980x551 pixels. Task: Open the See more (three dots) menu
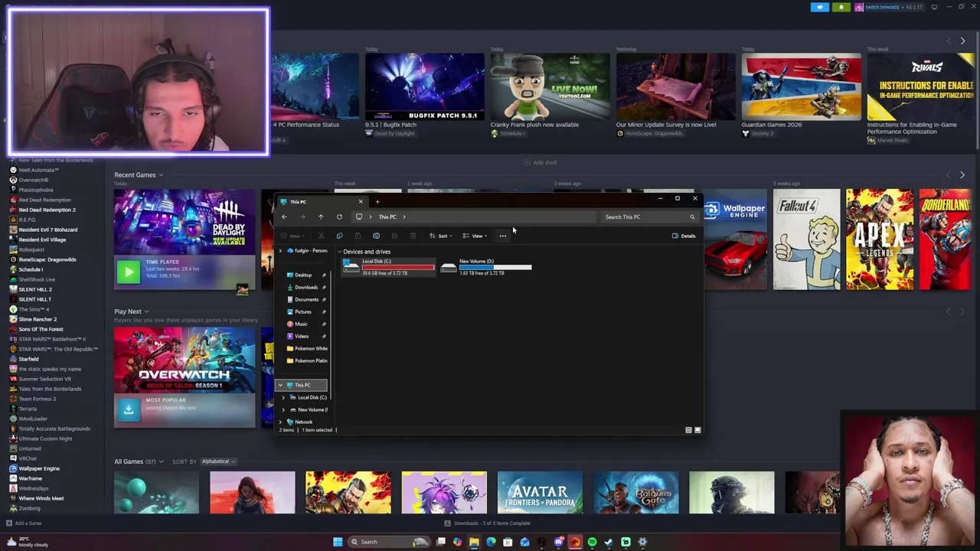click(502, 236)
